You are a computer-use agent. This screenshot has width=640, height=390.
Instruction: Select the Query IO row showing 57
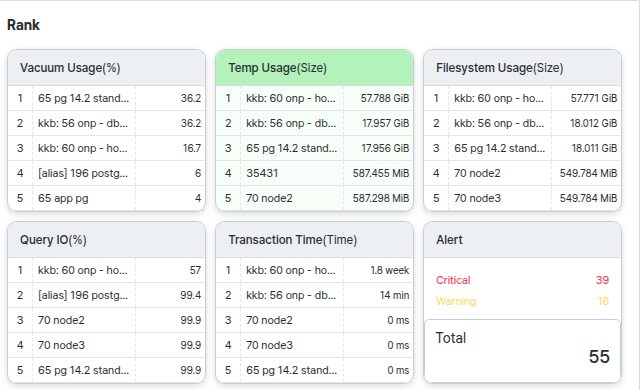point(106,270)
